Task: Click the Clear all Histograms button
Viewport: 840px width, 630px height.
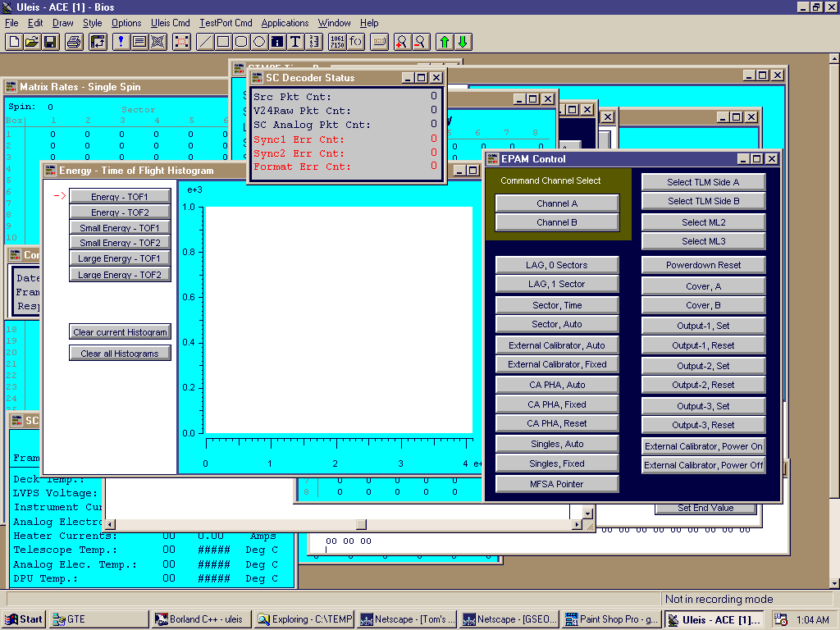Action: (x=120, y=354)
